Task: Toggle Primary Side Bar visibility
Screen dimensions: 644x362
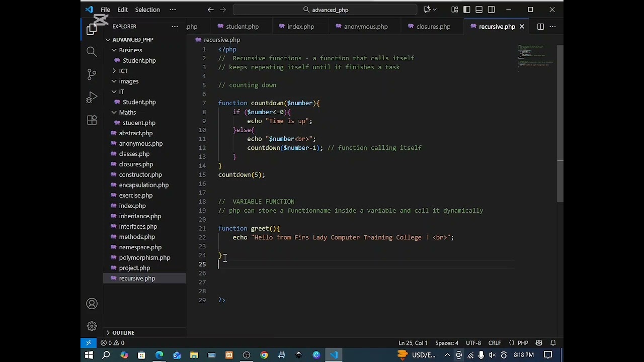Action: (467, 10)
